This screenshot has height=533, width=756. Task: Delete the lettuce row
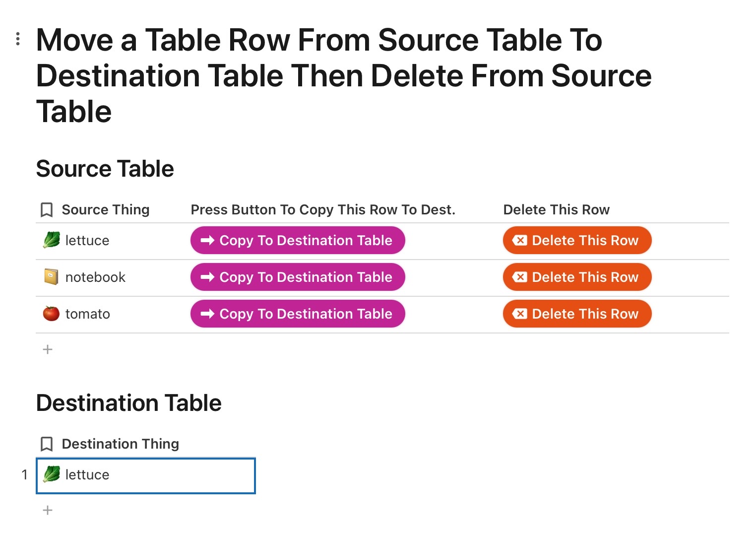point(577,240)
